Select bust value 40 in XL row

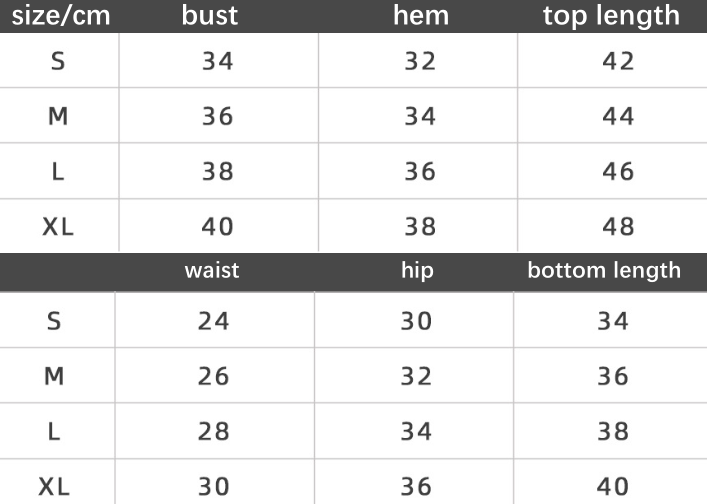point(217,226)
